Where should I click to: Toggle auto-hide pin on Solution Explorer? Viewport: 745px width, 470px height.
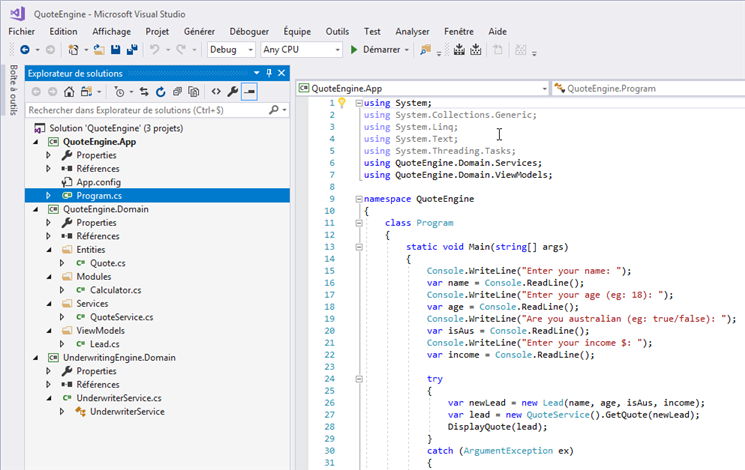click(269, 73)
